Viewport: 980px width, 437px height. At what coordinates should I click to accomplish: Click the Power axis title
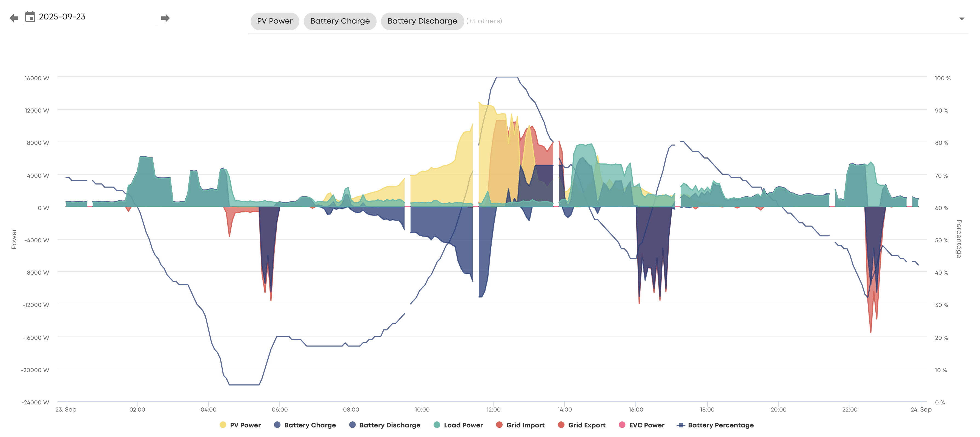click(14, 239)
